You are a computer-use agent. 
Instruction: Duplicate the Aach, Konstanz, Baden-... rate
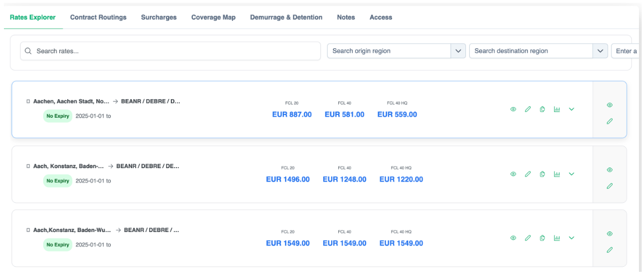(x=542, y=174)
